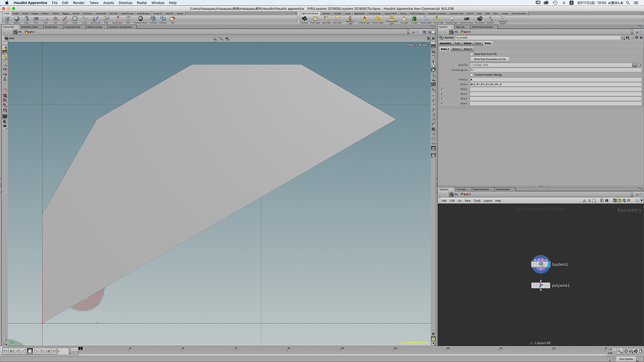Screen dimensions: 644x362
Task: Switch to the Rules 2 tab
Action: point(456,49)
